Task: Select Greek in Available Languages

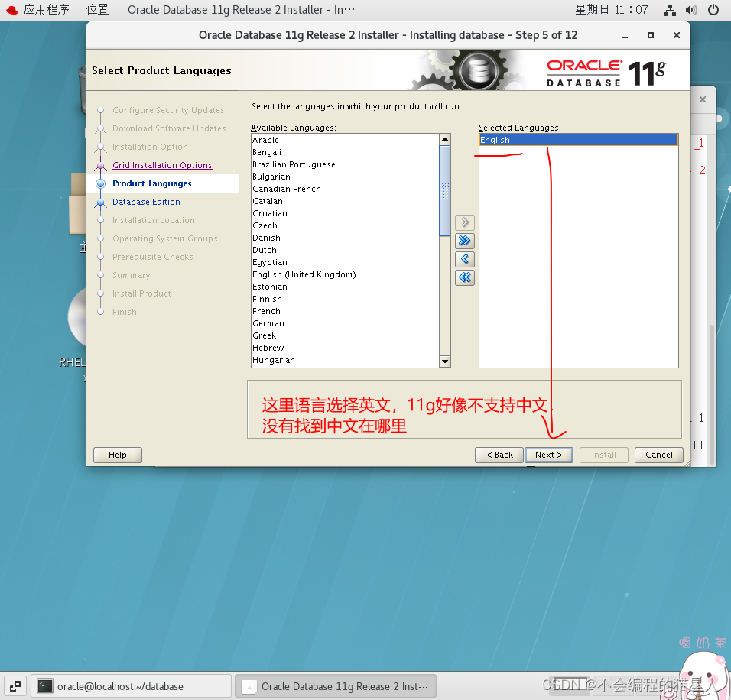Action: 345,335
